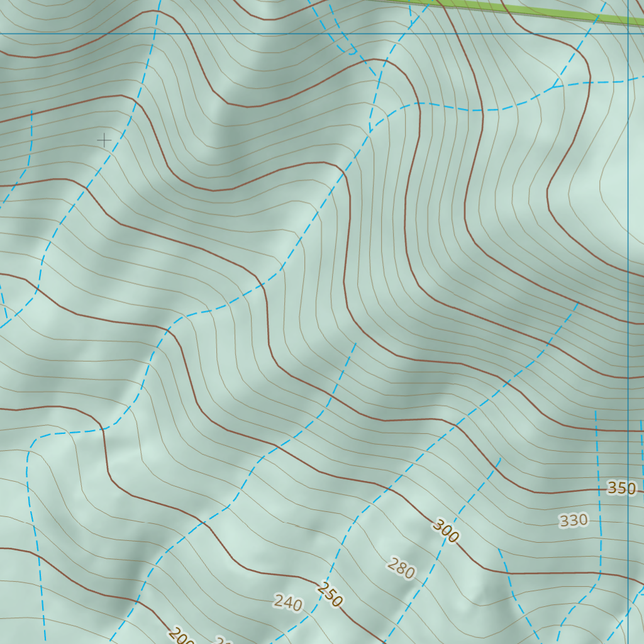Click the small crosshair marker on the map
644x644 pixels.
click(x=104, y=140)
